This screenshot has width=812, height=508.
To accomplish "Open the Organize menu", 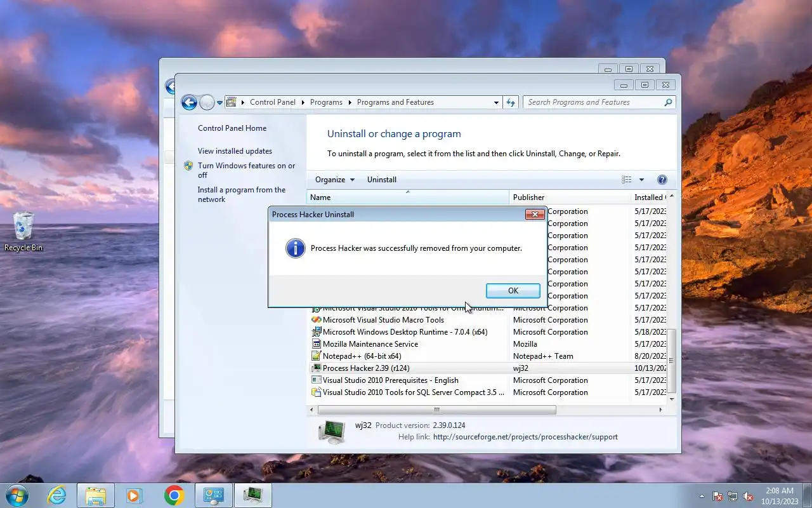I will 335,180.
